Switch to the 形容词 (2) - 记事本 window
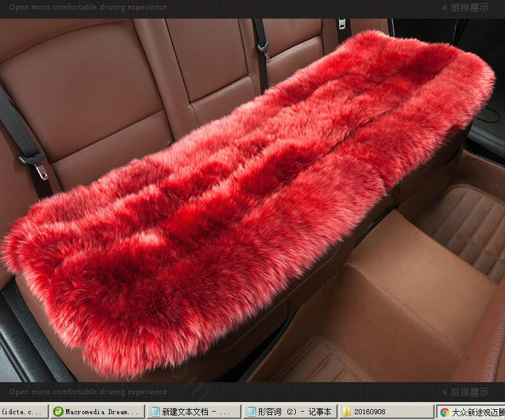Image resolution: width=505 pixels, height=420 pixels. click(x=290, y=412)
